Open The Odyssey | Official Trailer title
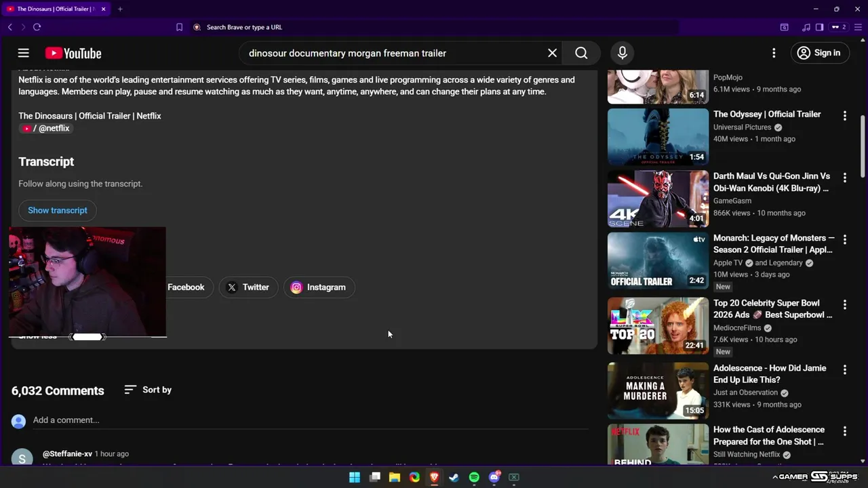The width and height of the screenshot is (868, 488). pyautogui.click(x=767, y=115)
